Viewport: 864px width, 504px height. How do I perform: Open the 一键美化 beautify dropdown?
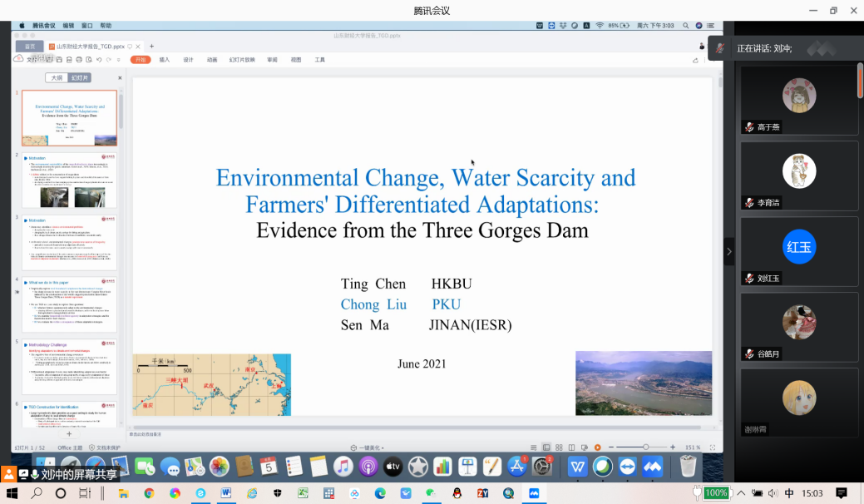366,447
